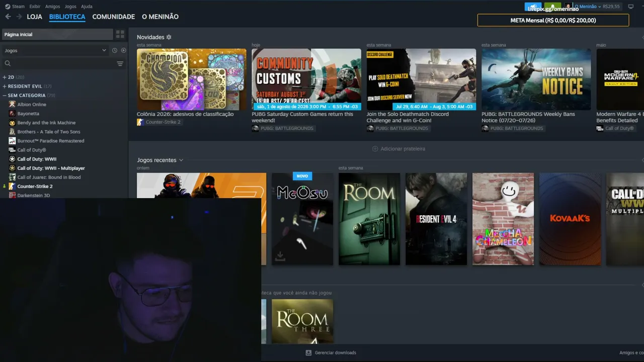Image resolution: width=644 pixels, height=362 pixels.
Task: Switch to the COMUNIDADE tab
Action: click(114, 17)
